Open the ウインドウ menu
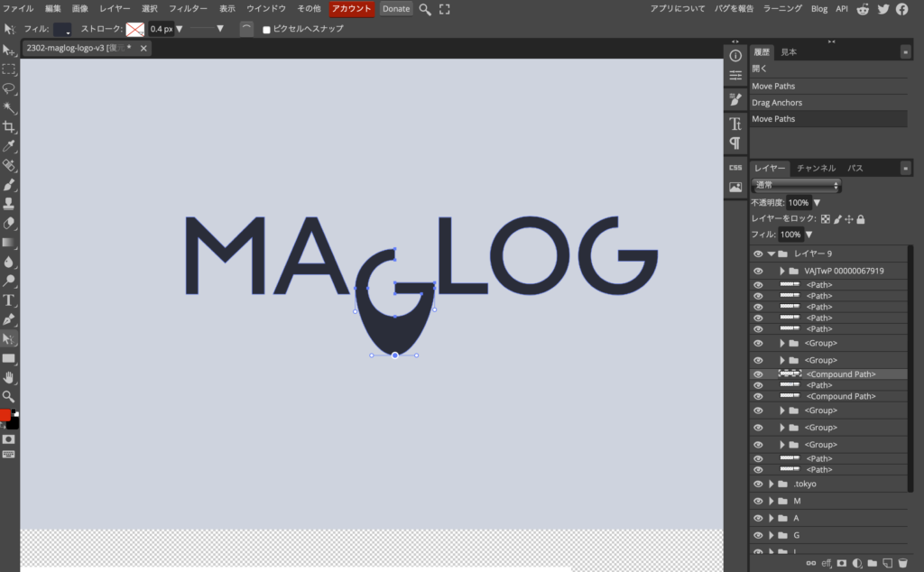Image resolution: width=924 pixels, height=572 pixels. click(266, 9)
